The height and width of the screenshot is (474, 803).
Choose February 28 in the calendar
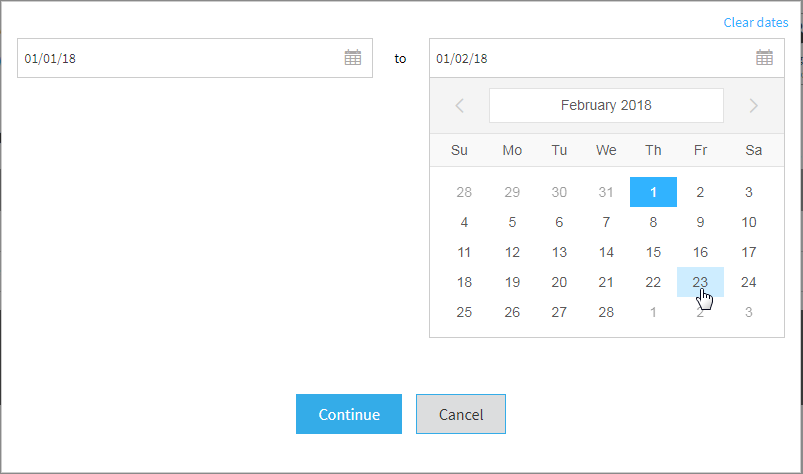pos(606,312)
